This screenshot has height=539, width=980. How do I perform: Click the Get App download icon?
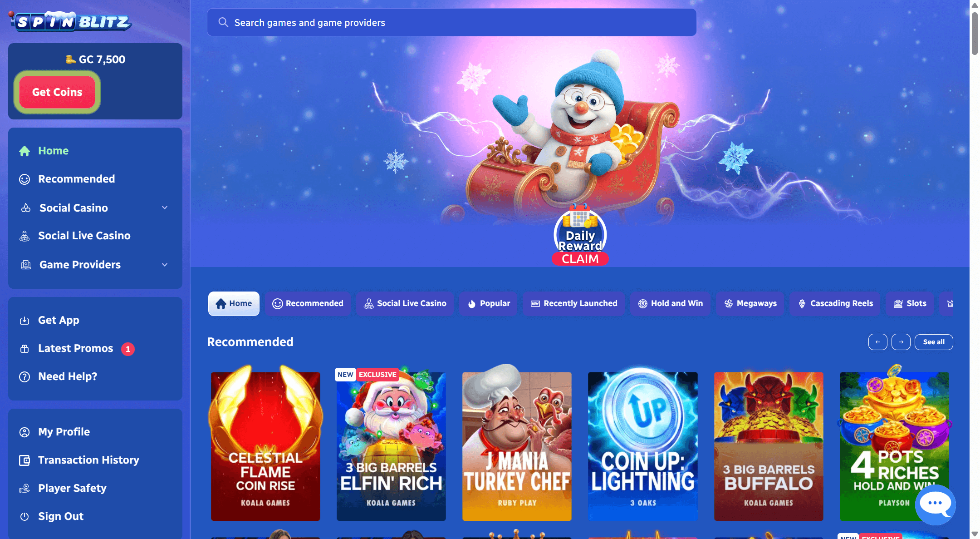pyautogui.click(x=24, y=321)
